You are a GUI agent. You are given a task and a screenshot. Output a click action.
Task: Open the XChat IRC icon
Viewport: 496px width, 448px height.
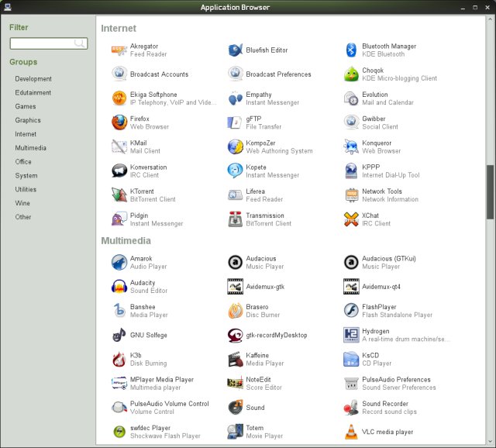click(x=351, y=219)
